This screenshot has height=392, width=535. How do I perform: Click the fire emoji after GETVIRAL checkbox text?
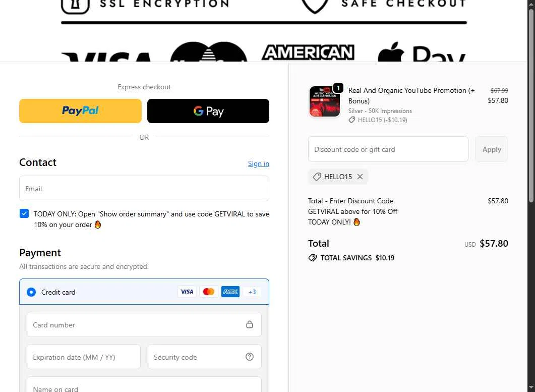[x=98, y=225]
